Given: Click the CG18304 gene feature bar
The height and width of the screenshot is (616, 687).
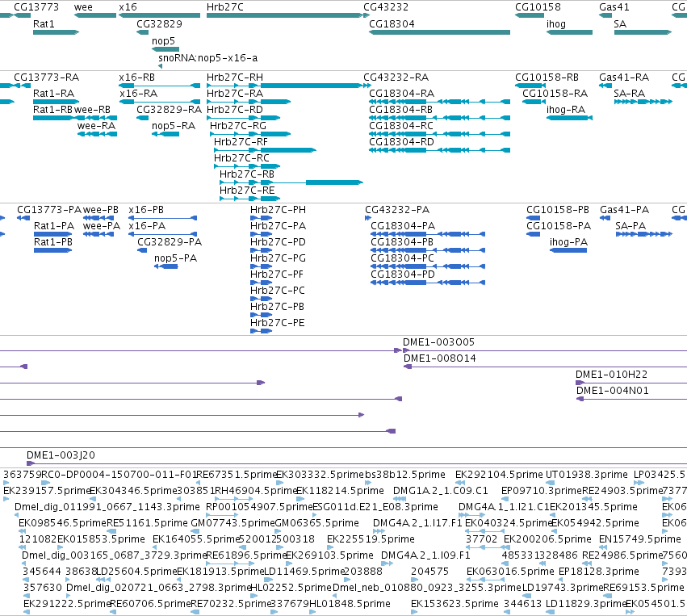Looking at the screenshot, I should (x=439, y=32).
